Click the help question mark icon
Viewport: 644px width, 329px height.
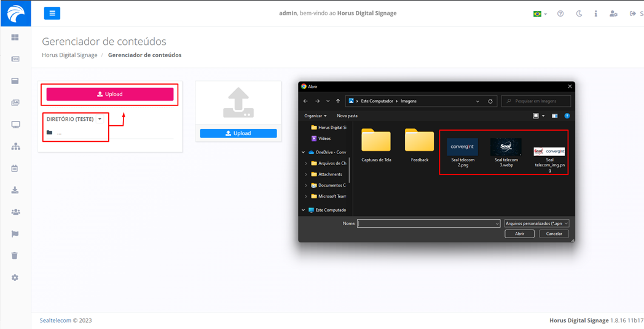click(x=560, y=14)
